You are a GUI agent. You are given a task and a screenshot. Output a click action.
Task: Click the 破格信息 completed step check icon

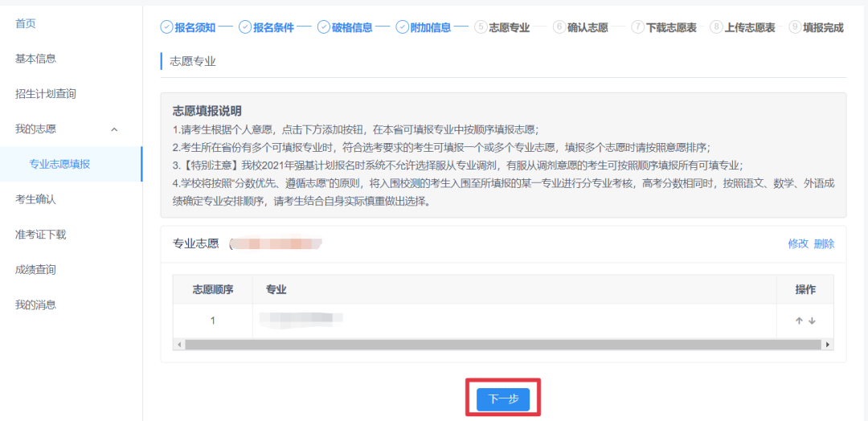324,27
